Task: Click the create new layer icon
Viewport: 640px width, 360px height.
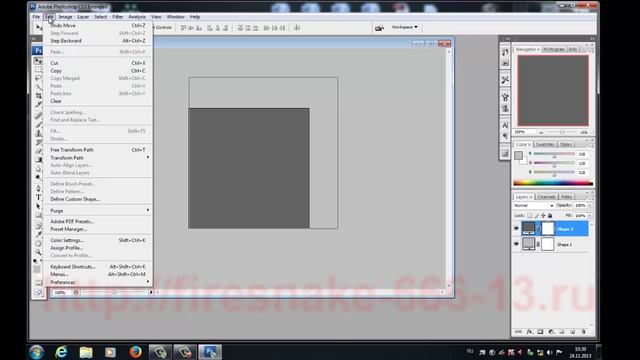Action: [572, 332]
